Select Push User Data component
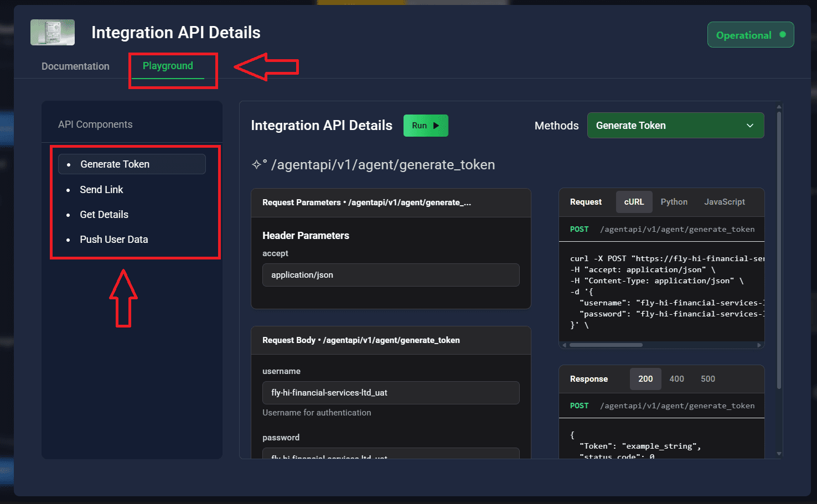Viewport: 817px width, 504px height. 114,240
